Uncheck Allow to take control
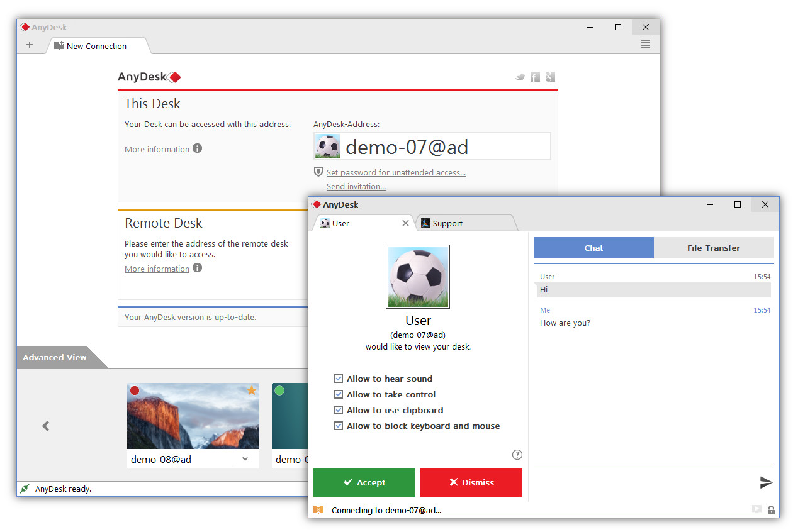793x532 pixels. (339, 394)
